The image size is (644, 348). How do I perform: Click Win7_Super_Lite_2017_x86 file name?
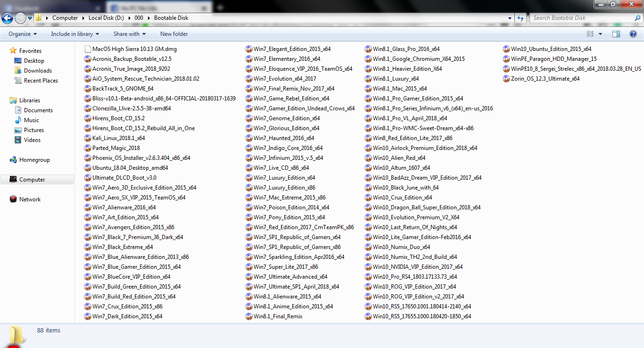point(286,267)
